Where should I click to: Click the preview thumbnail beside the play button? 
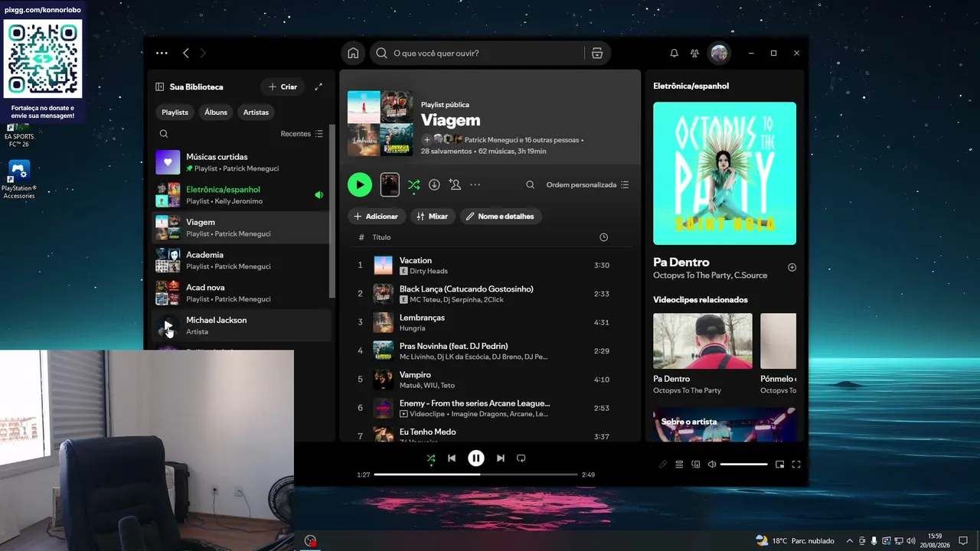[x=390, y=184]
